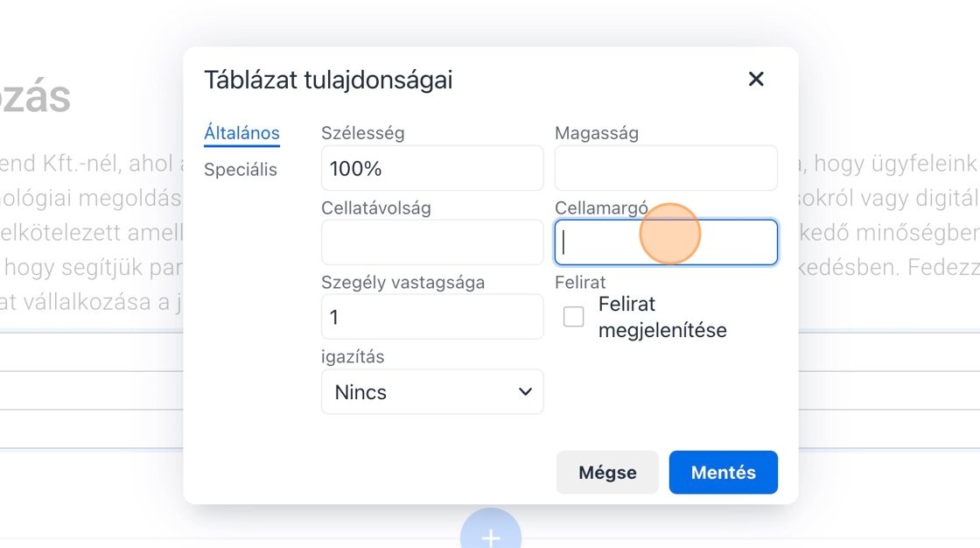Screen dimensions: 980x548
Task: Select the Cellatávolság input box
Action: pyautogui.click(x=432, y=242)
